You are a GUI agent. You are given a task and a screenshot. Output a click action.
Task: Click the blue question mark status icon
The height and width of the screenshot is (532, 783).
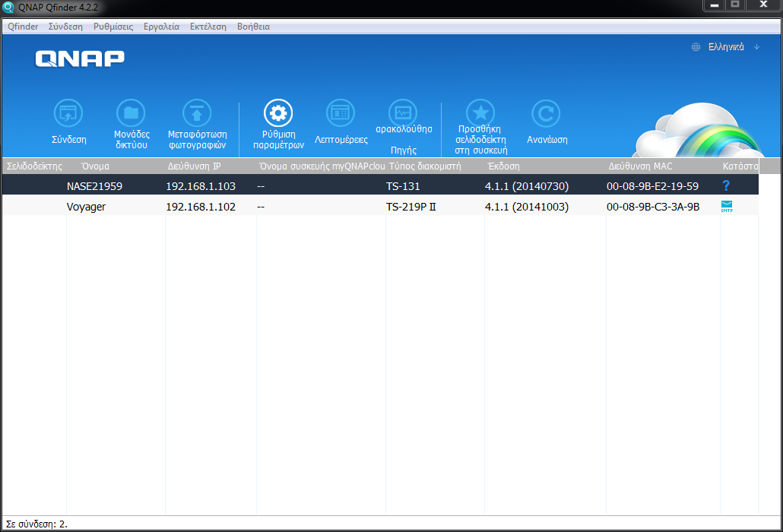[x=726, y=185]
